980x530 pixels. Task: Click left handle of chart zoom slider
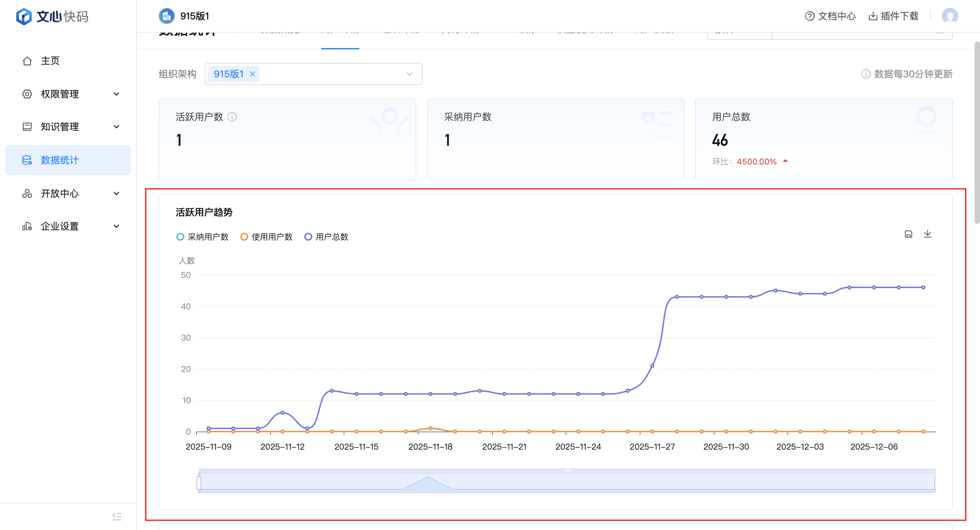199,482
